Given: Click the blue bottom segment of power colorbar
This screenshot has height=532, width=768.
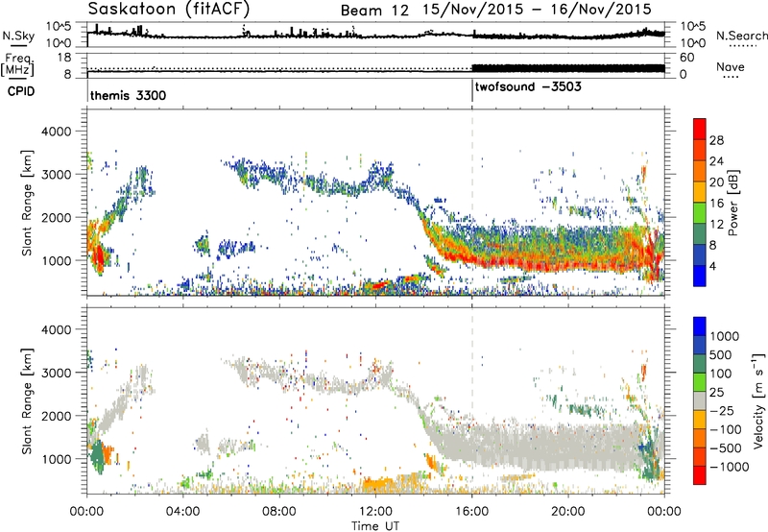Looking at the screenshot, I should click(x=700, y=276).
